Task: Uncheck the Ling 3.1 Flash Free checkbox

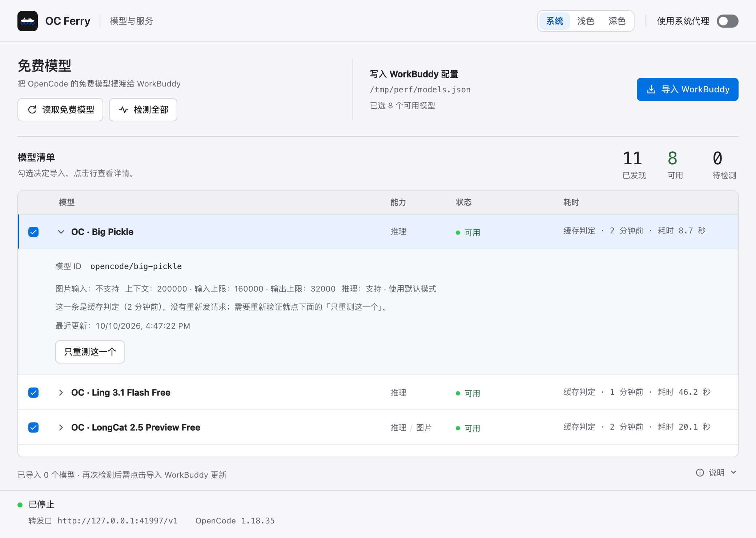Action: pos(33,393)
